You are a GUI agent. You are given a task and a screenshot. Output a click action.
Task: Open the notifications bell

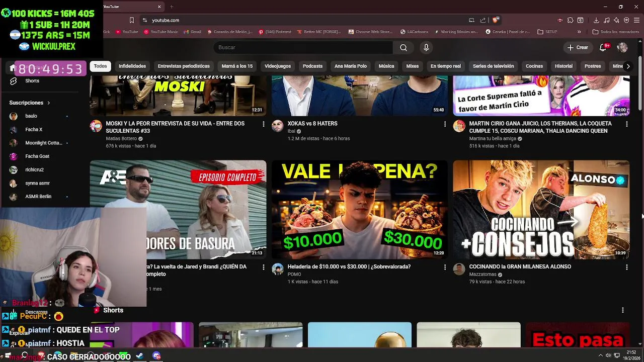coord(603,47)
